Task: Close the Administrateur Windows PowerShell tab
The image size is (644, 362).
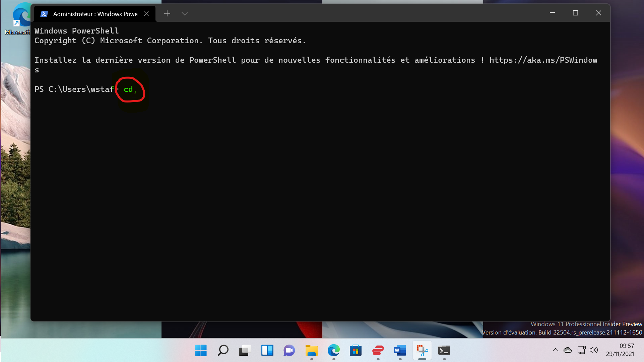Action: point(146,14)
